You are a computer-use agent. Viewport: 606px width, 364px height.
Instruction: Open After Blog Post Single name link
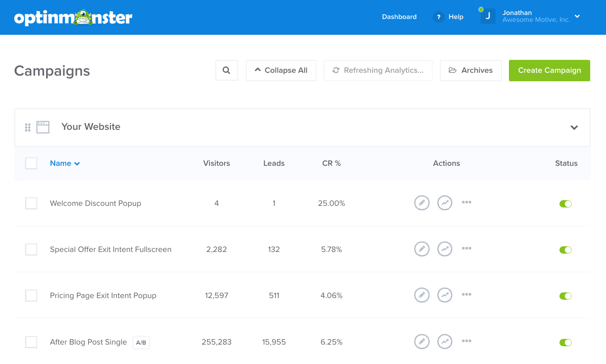click(x=88, y=342)
